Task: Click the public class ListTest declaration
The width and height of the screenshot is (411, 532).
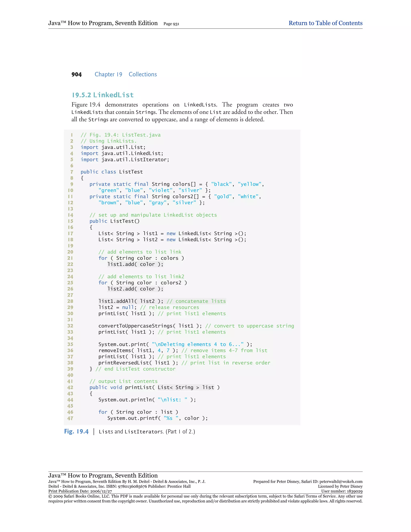Action: (x=112, y=172)
